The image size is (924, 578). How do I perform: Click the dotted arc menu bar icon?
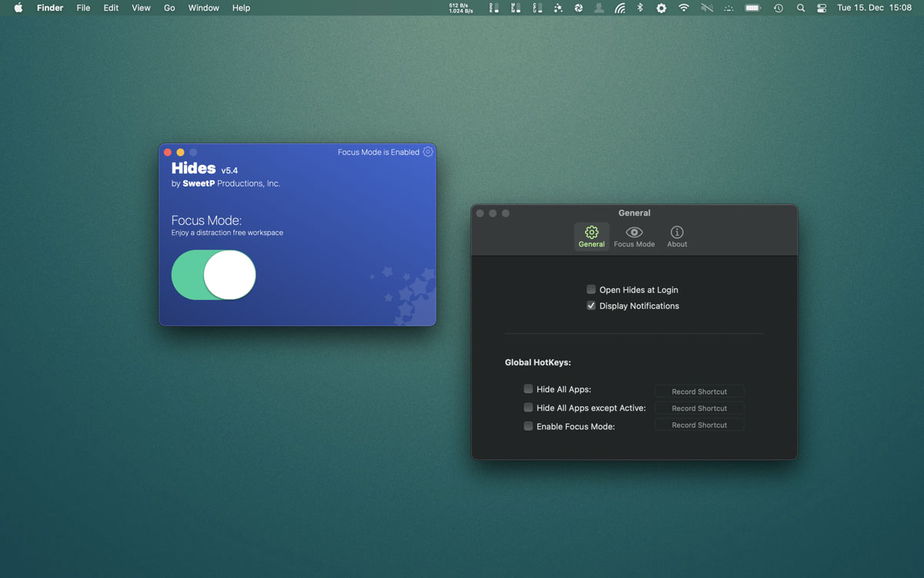[x=728, y=8]
